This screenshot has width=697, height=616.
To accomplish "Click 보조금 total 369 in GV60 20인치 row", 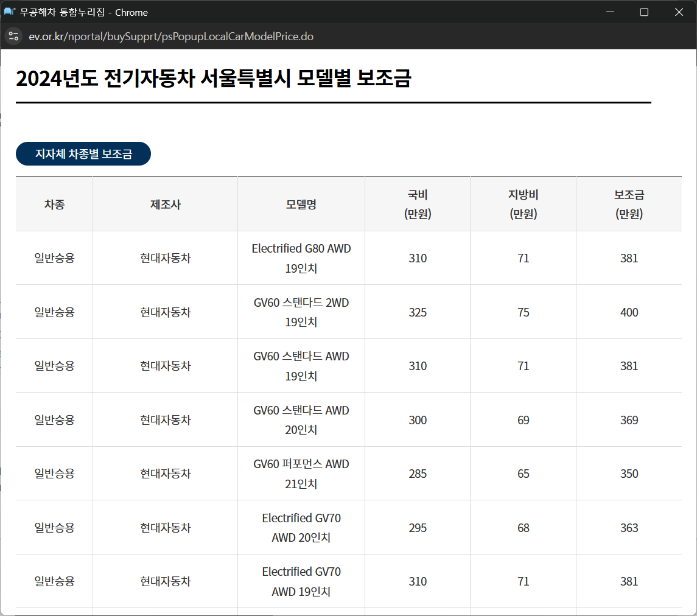I will pyautogui.click(x=629, y=420).
